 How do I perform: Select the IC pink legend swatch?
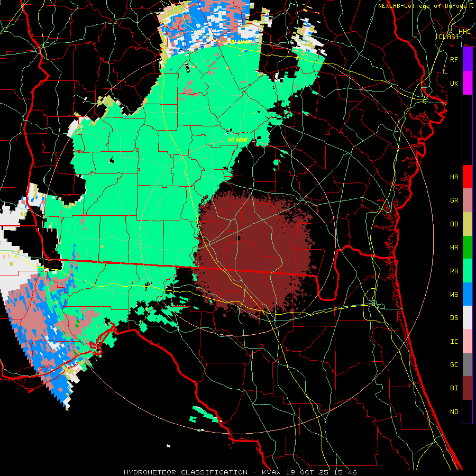[x=467, y=341]
